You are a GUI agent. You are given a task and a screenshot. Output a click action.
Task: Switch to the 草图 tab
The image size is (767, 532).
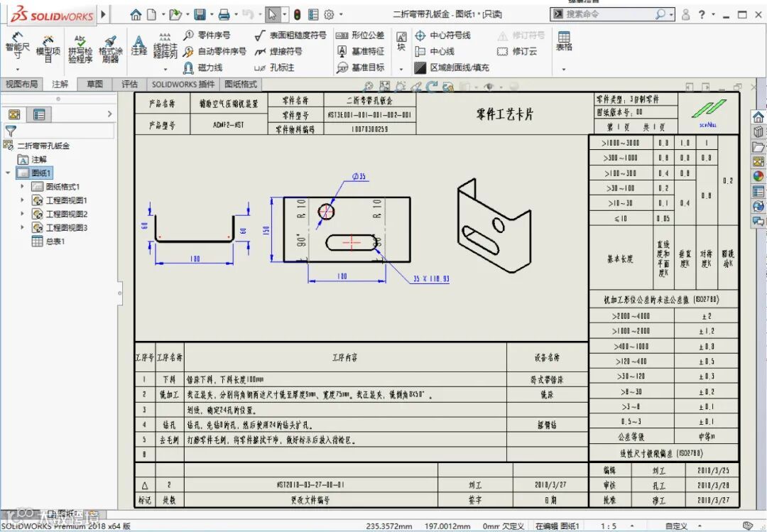[x=95, y=85]
